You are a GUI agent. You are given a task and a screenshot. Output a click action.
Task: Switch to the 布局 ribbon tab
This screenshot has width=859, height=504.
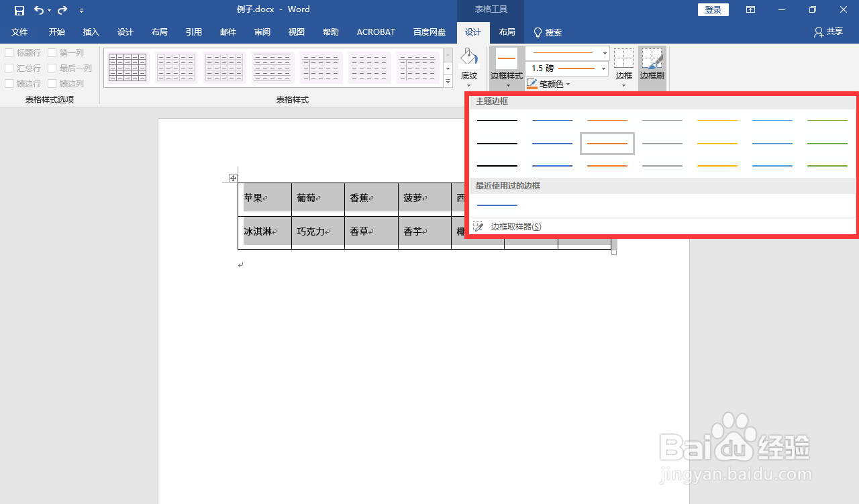[507, 32]
